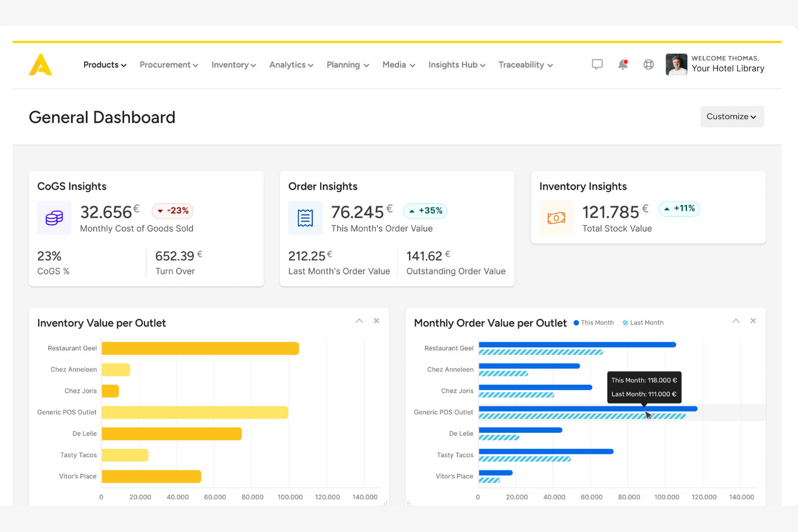Toggle the Last Month legend series
Image resolution: width=798 pixels, height=532 pixels.
[x=643, y=322]
